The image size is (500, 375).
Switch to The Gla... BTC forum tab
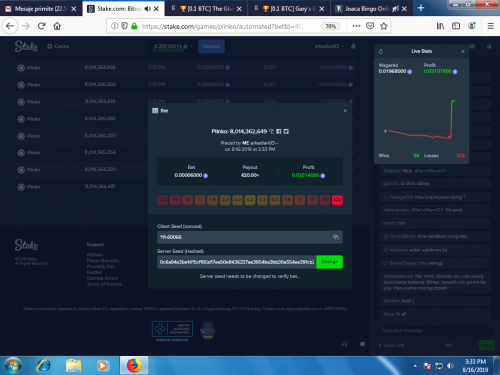206,9
